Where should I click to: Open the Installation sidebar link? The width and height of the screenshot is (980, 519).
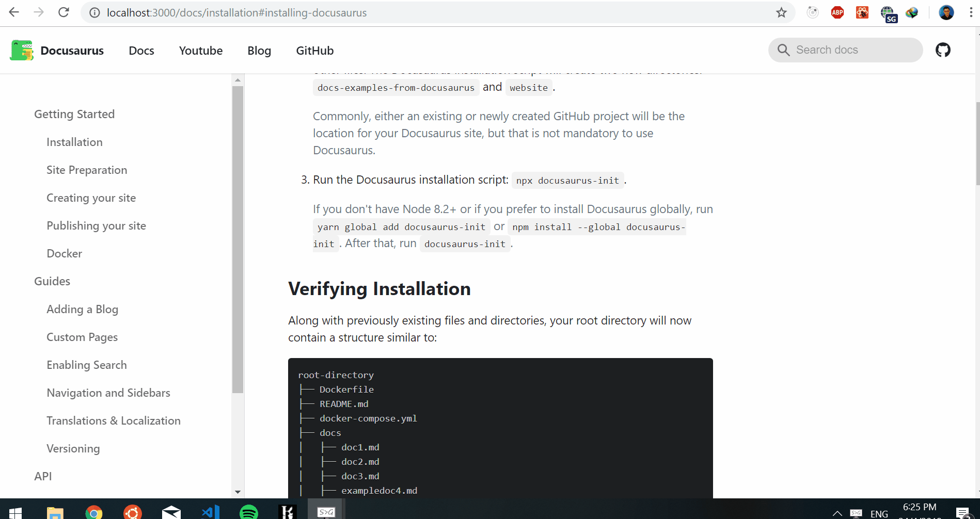[74, 142]
